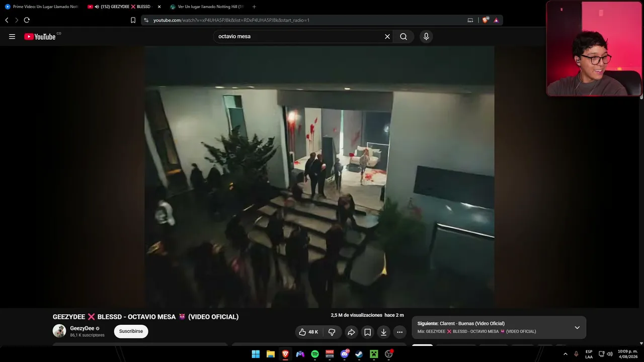Expand the Mix playlist panel chevron
The width and height of the screenshot is (644, 362).
coord(577,327)
